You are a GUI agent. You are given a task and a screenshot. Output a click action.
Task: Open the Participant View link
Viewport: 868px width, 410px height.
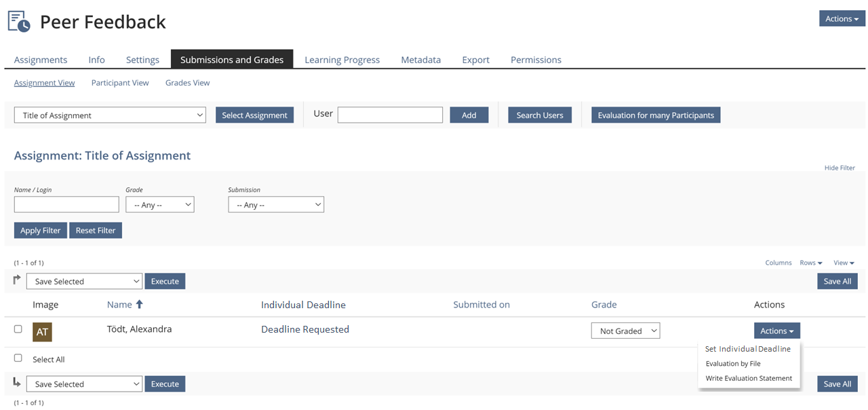[120, 83]
